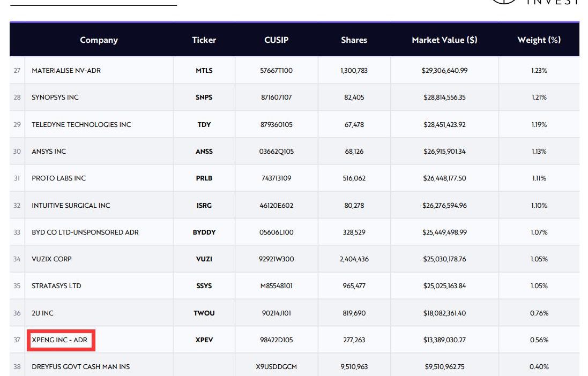Viewport: 588px width, 376px height.
Task: Click ticker "SSYS"
Action: click(x=204, y=286)
